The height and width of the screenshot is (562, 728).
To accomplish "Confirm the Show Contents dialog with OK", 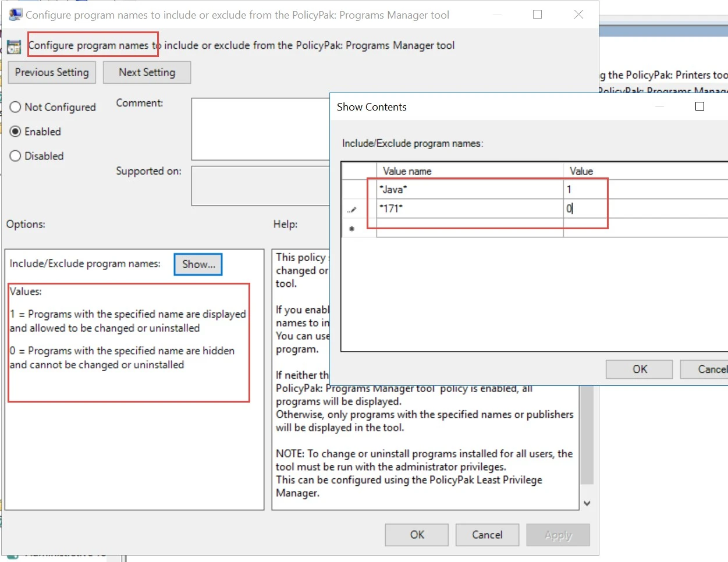I will coord(638,369).
